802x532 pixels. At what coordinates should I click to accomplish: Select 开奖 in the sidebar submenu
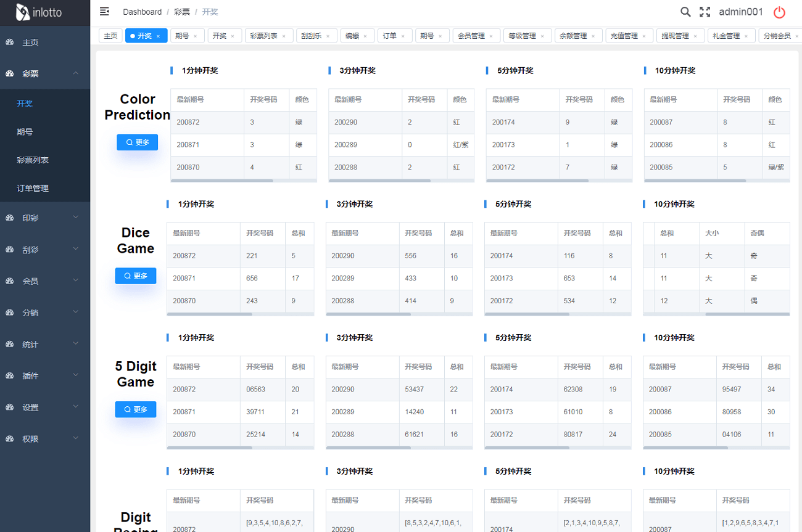pyautogui.click(x=45, y=104)
